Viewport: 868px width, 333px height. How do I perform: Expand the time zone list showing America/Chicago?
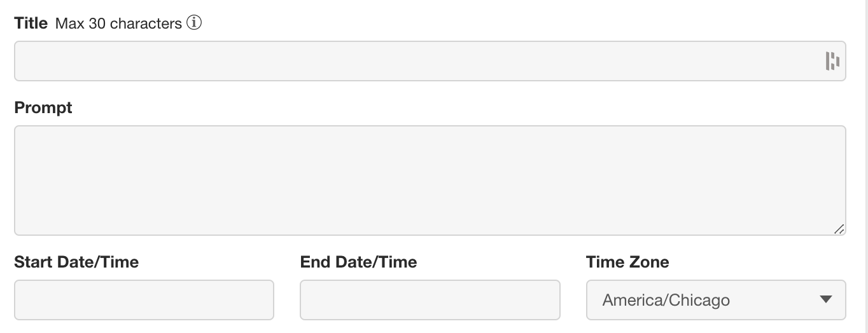click(716, 300)
